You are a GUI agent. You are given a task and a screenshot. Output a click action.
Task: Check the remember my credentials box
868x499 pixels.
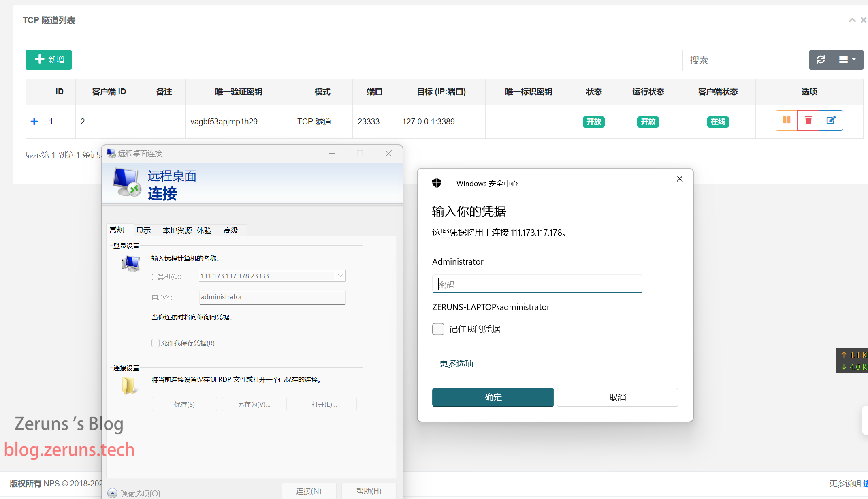(x=438, y=329)
